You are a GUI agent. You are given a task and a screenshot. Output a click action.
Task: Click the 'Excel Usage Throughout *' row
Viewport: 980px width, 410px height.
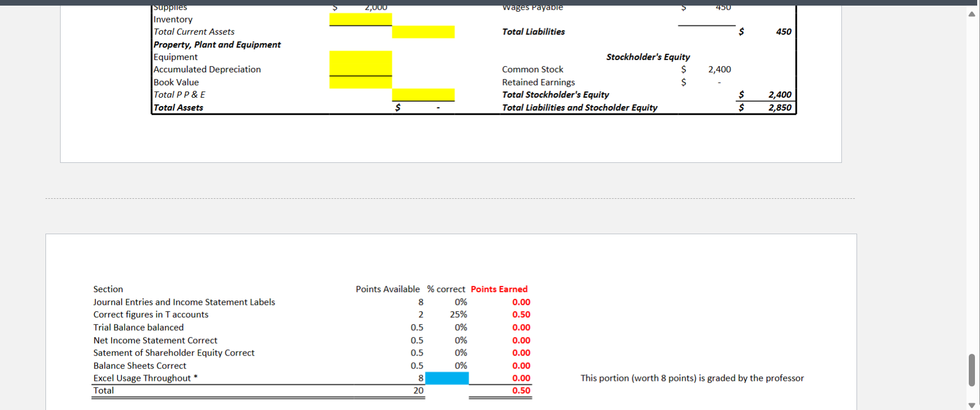[145, 378]
